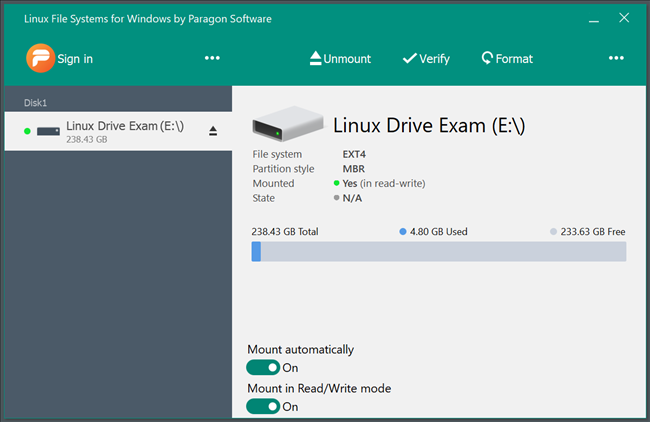Click eject icon beside Linux Drive Exam
Viewport: 650px width, 422px height.
click(x=213, y=131)
